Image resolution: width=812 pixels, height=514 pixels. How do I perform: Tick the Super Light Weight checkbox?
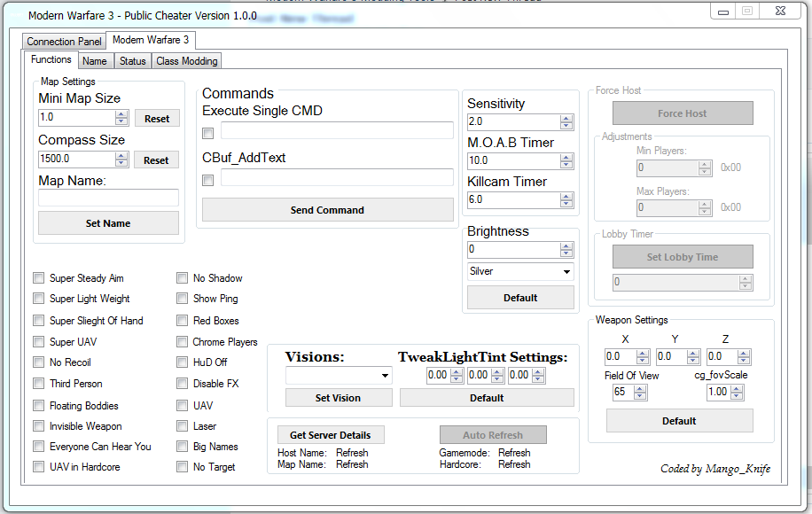point(38,298)
